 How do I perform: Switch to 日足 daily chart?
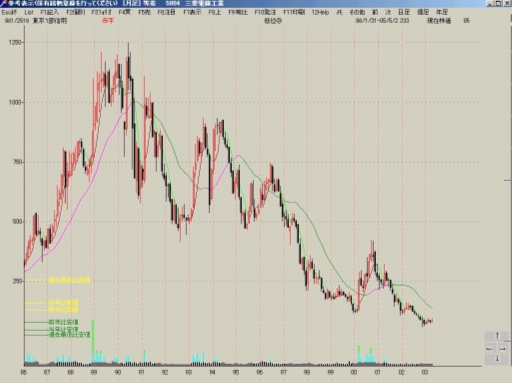coord(404,12)
